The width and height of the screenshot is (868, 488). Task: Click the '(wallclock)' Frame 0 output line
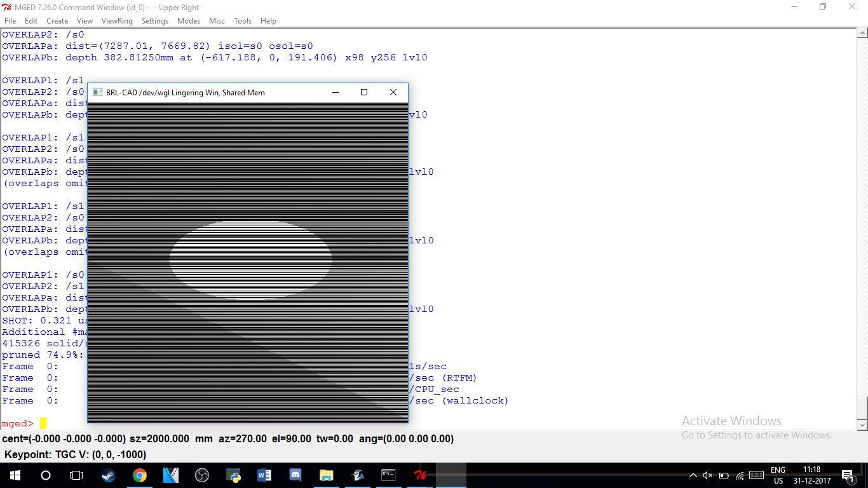255,400
